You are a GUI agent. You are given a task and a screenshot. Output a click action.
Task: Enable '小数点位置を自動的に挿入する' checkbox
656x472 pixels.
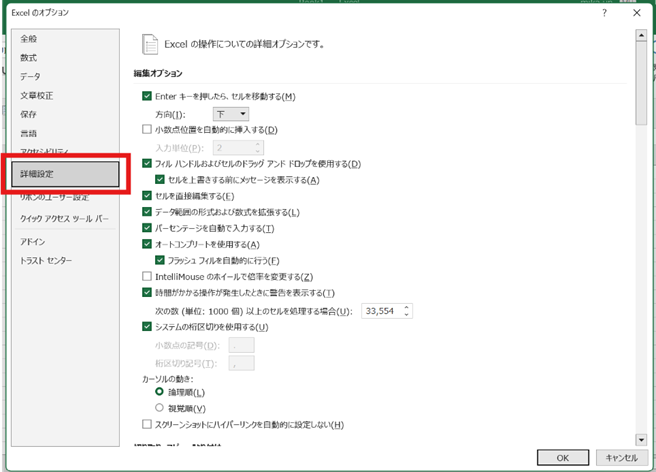(148, 130)
